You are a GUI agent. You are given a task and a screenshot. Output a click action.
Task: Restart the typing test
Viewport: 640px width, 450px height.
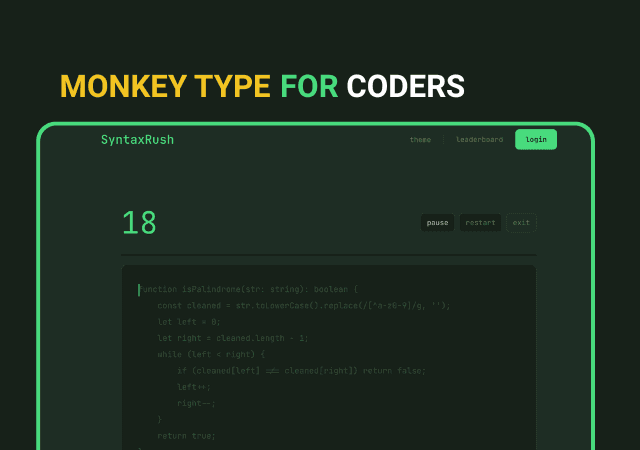(480, 223)
